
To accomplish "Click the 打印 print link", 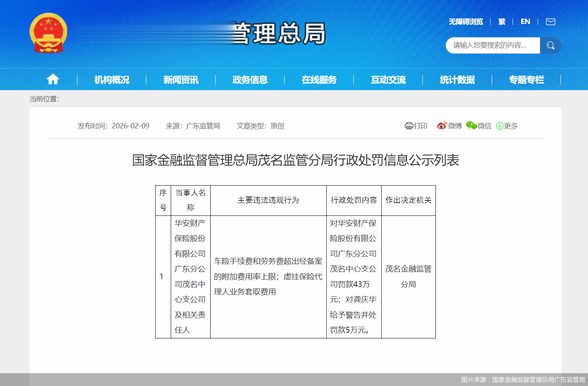I will (420, 126).
